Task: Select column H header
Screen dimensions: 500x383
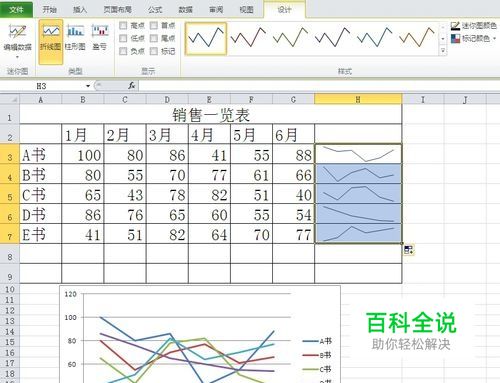Action: (x=358, y=99)
